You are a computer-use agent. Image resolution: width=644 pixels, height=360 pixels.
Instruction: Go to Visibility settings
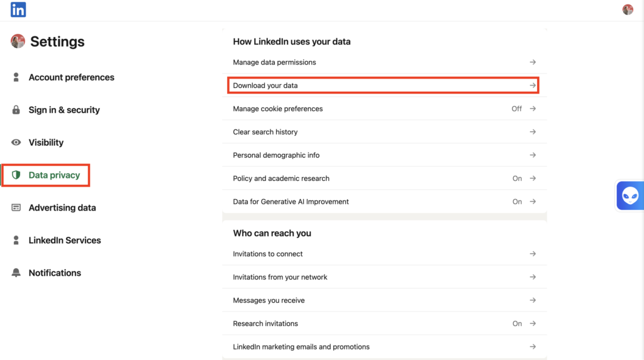click(x=46, y=143)
